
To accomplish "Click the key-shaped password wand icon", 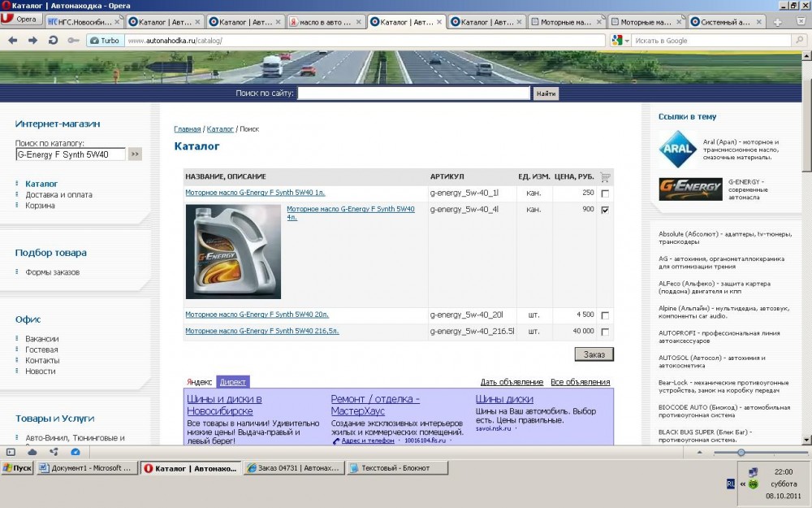I will pyautogui.click(x=73, y=41).
